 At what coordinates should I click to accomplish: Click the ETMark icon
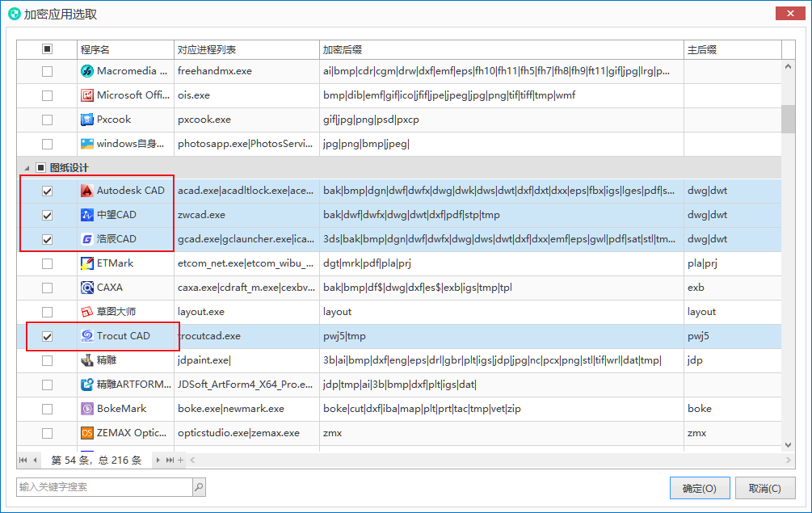tap(87, 263)
